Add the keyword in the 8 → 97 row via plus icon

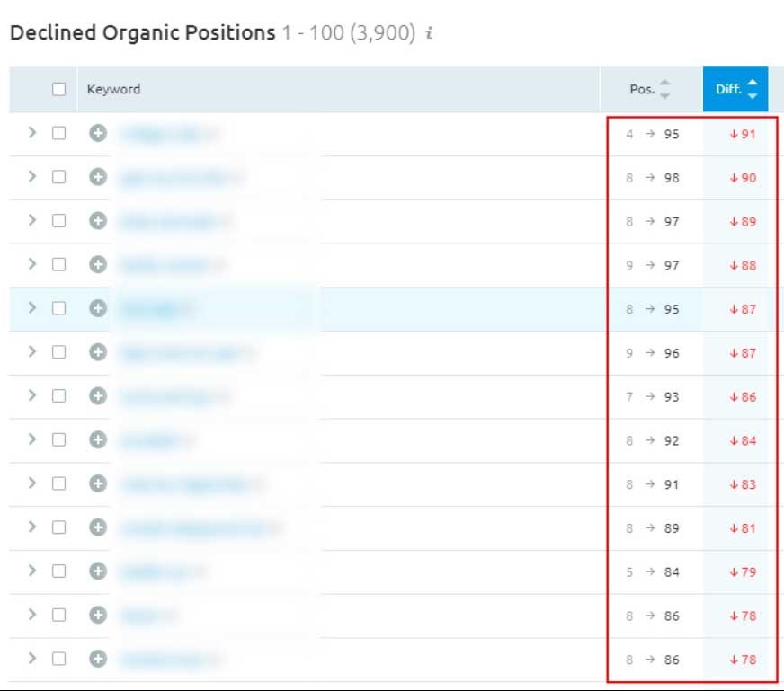tap(98, 221)
